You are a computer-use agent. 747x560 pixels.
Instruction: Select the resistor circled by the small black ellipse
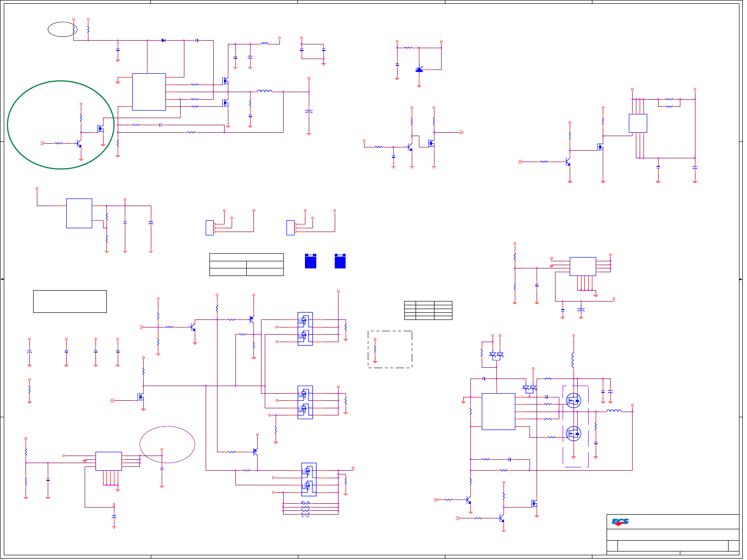click(73, 29)
